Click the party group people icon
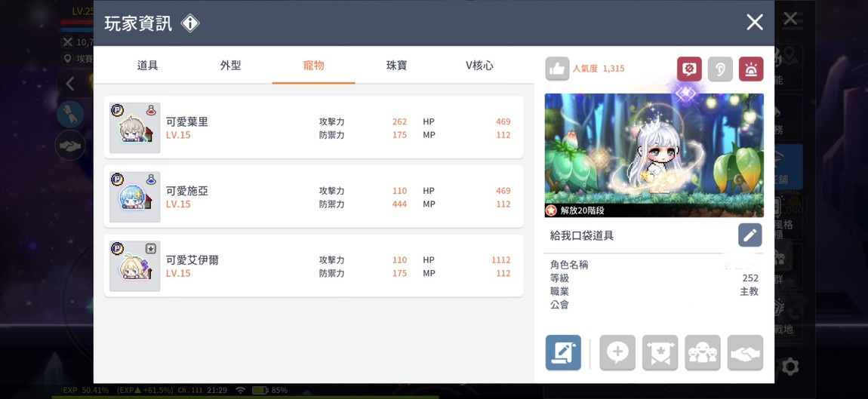Image resolution: width=868 pixels, height=399 pixels. pos(702,352)
